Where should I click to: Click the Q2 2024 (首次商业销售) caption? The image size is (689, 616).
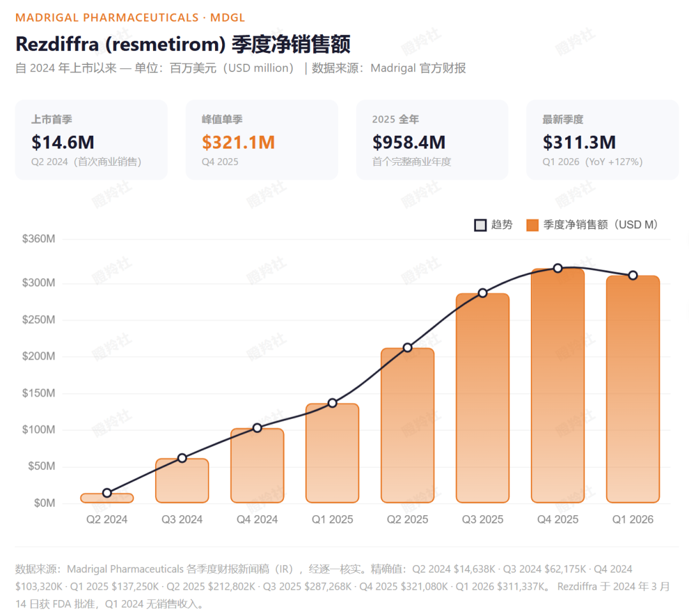tap(87, 162)
